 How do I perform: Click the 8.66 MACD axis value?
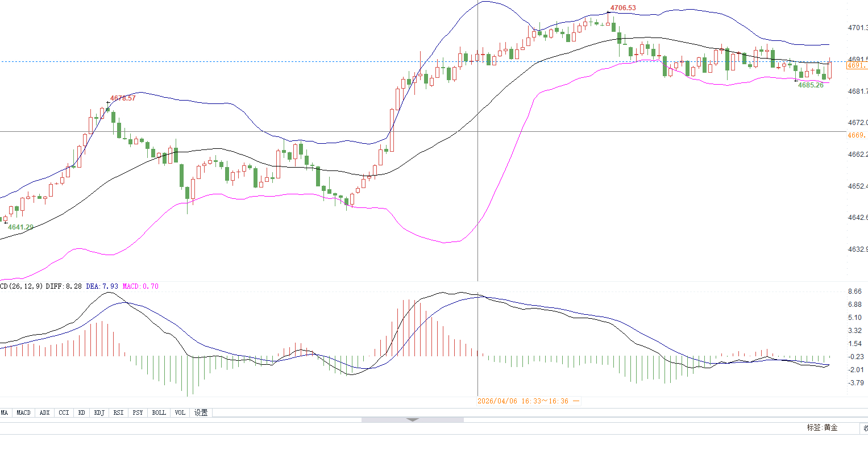(855, 291)
